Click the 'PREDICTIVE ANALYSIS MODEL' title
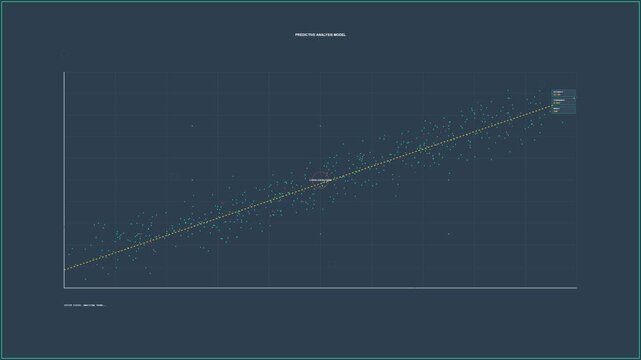The height and width of the screenshot is (360, 641). click(320, 35)
